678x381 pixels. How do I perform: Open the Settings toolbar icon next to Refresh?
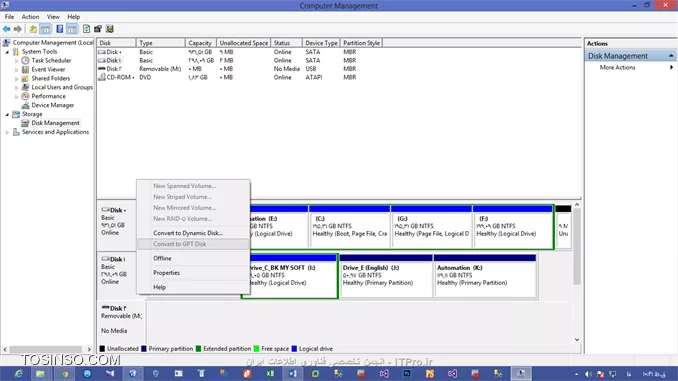coord(98,29)
